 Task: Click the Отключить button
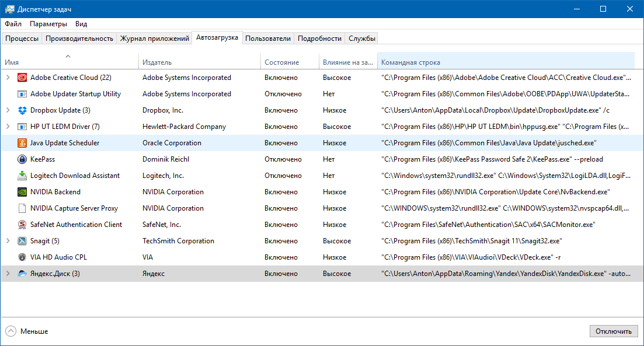(614, 331)
